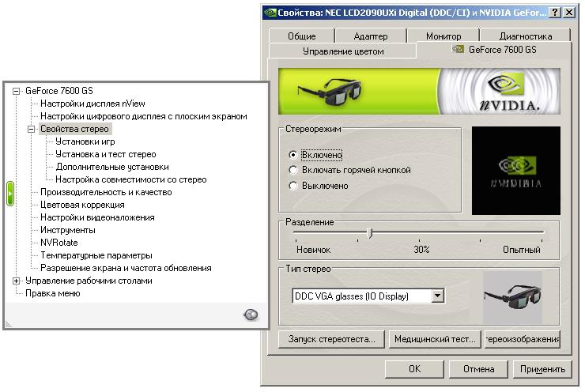Open the Управление цветом tab
This screenshot has width=585, height=392.
pos(342,51)
